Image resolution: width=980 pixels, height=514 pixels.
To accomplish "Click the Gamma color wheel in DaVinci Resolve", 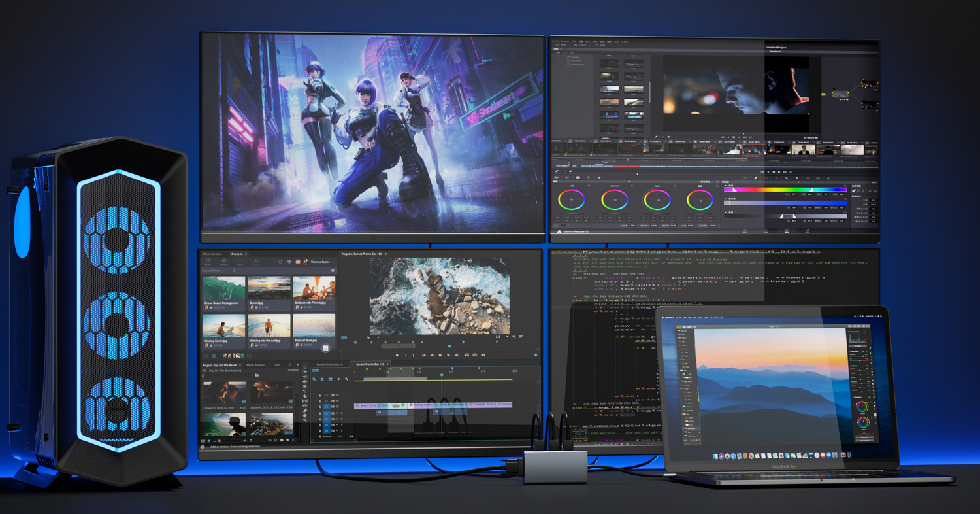I will pos(615,199).
